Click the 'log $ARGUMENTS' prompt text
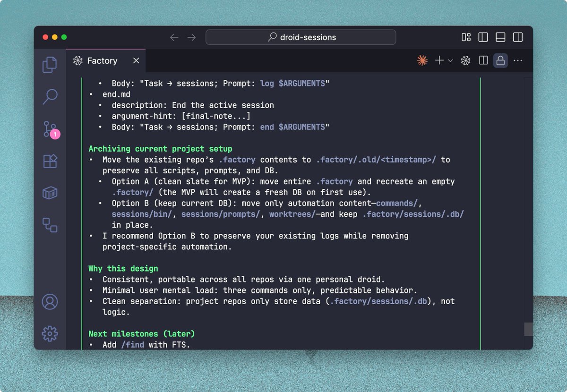 (292, 84)
